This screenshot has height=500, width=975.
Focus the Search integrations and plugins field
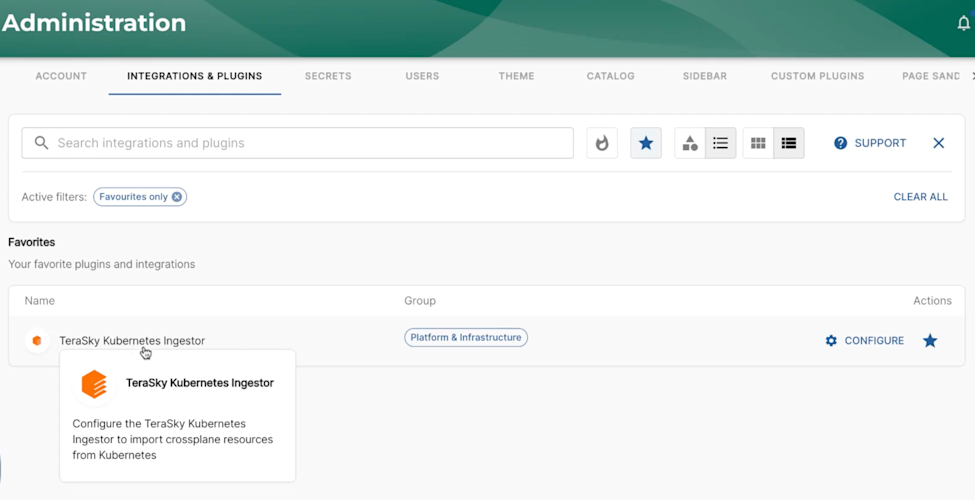tap(297, 143)
